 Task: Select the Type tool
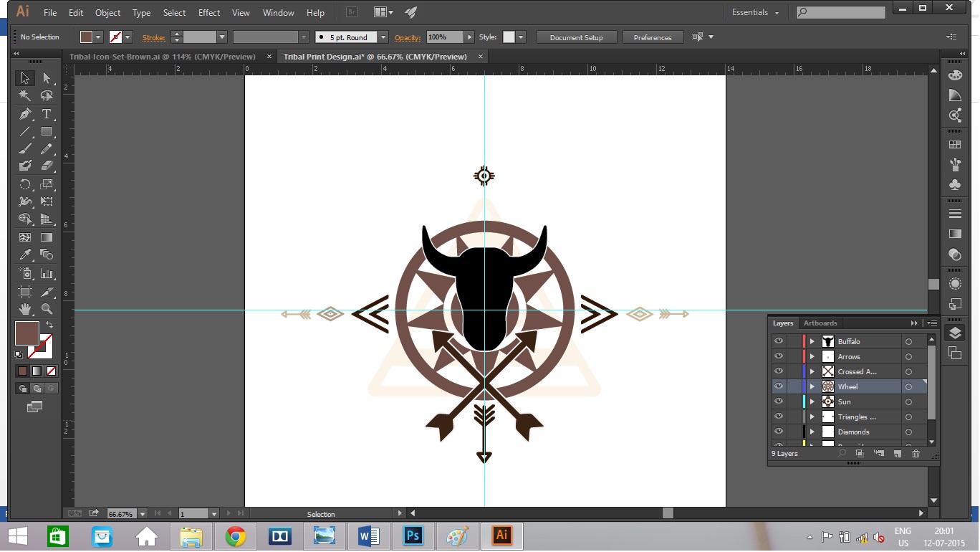(x=47, y=114)
